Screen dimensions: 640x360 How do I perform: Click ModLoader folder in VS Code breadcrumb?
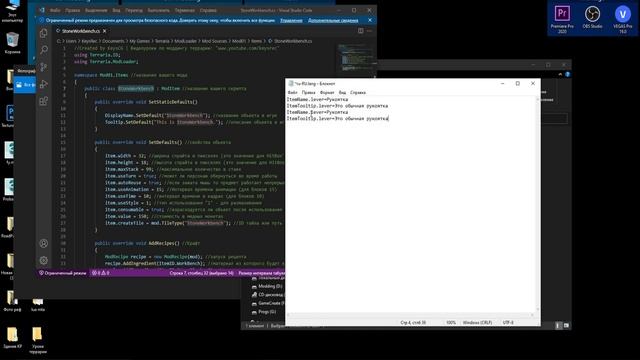(x=186, y=41)
